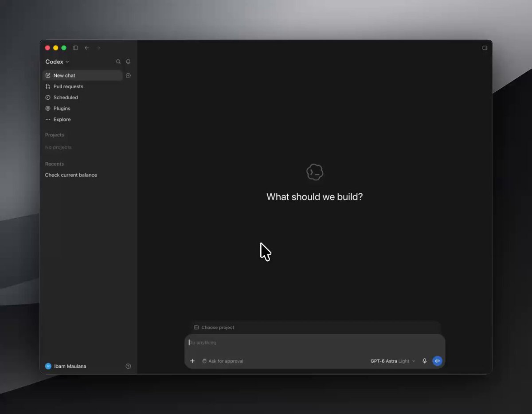
Task: Select New chat in the sidebar
Action: point(82,76)
